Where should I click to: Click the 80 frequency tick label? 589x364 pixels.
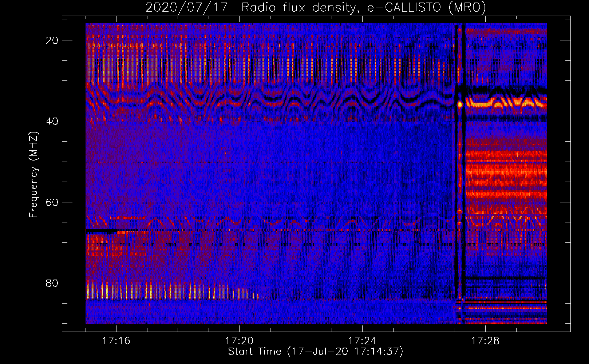pos(52,283)
